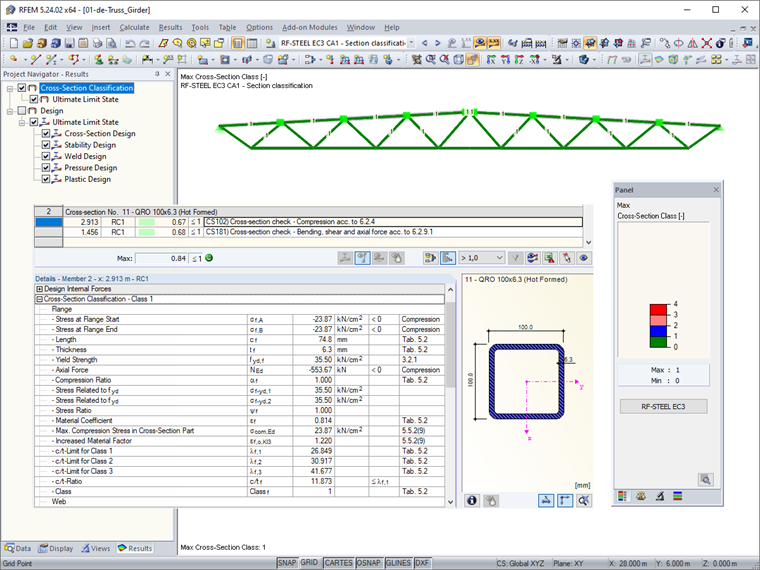Save the model with the floppy disk icon
The image size is (760, 570).
(x=69, y=43)
